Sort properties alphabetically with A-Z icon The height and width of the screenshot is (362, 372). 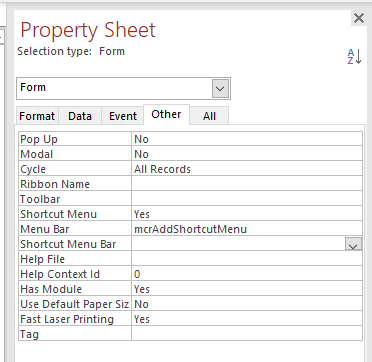pyautogui.click(x=354, y=56)
